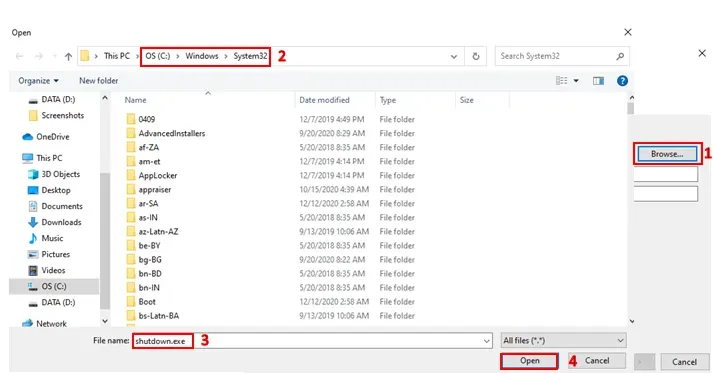Open the Organize menu
The width and height of the screenshot is (713, 373).
click(x=38, y=81)
